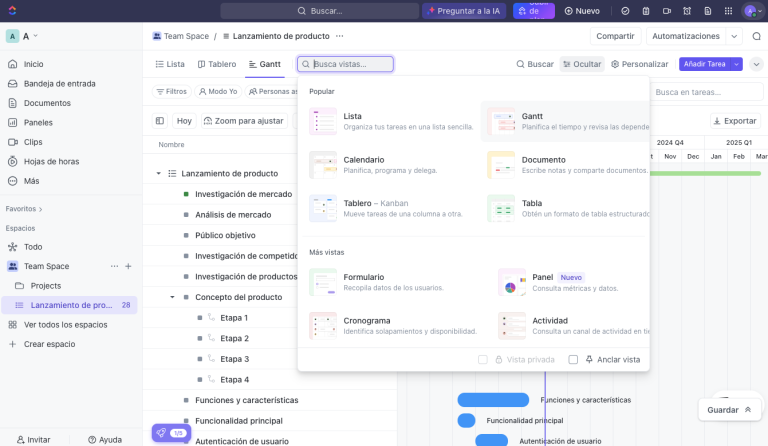Enable the Anclar vista checkbox

pyautogui.click(x=573, y=359)
